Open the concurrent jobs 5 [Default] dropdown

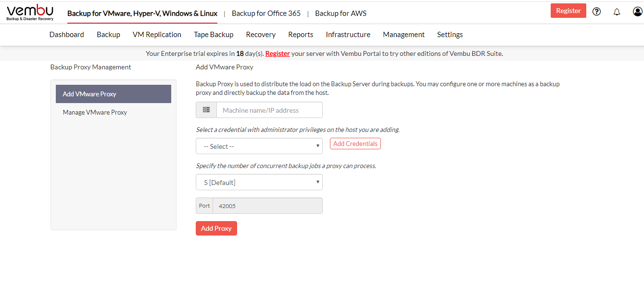point(259,183)
